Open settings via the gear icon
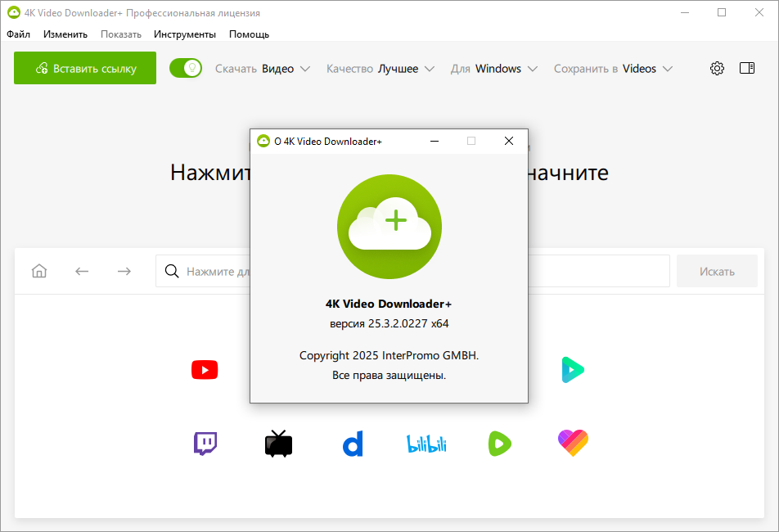 pos(717,69)
